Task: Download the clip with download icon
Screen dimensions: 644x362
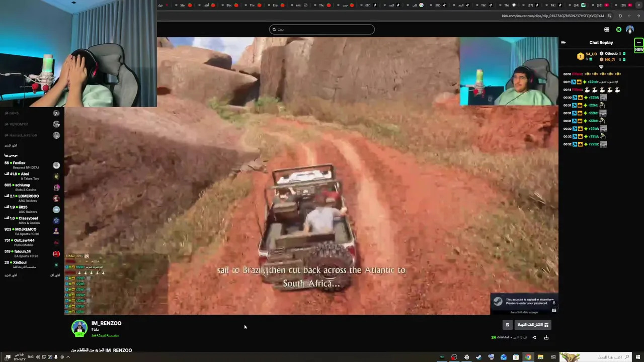Action: coord(546,337)
